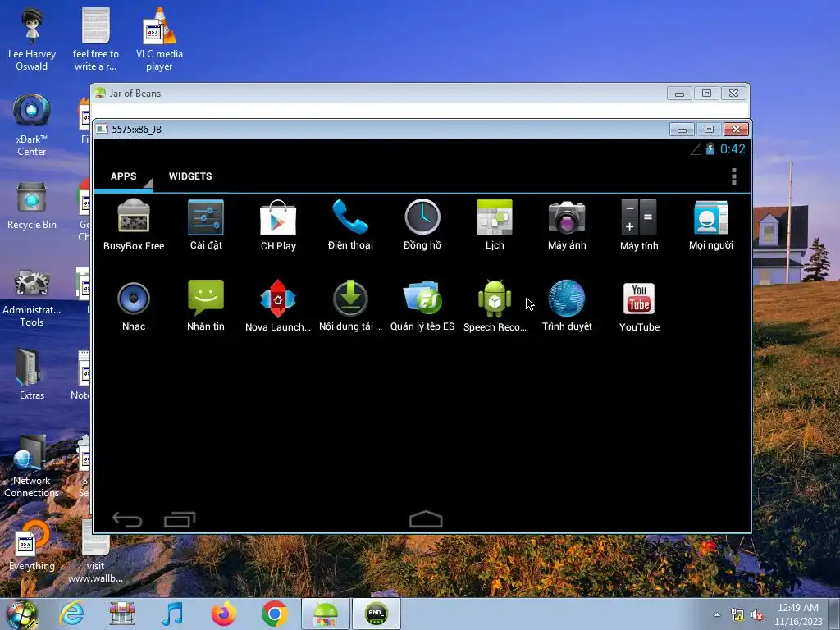840x630 pixels.
Task: Select the APPS tab
Action: (123, 176)
